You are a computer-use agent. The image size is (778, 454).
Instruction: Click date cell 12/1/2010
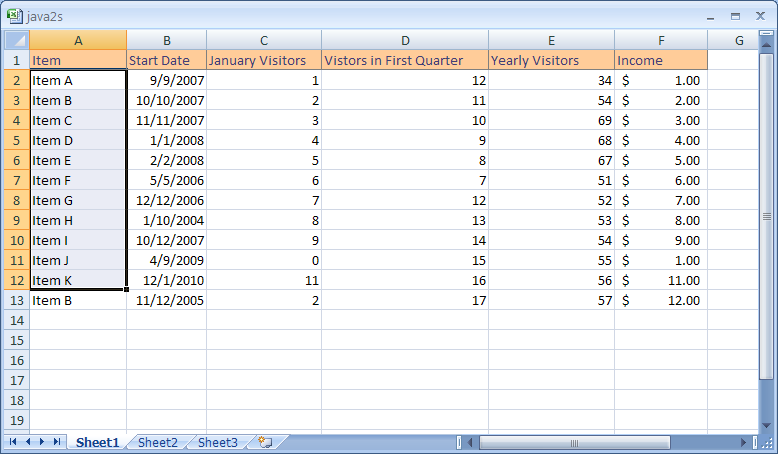167,280
